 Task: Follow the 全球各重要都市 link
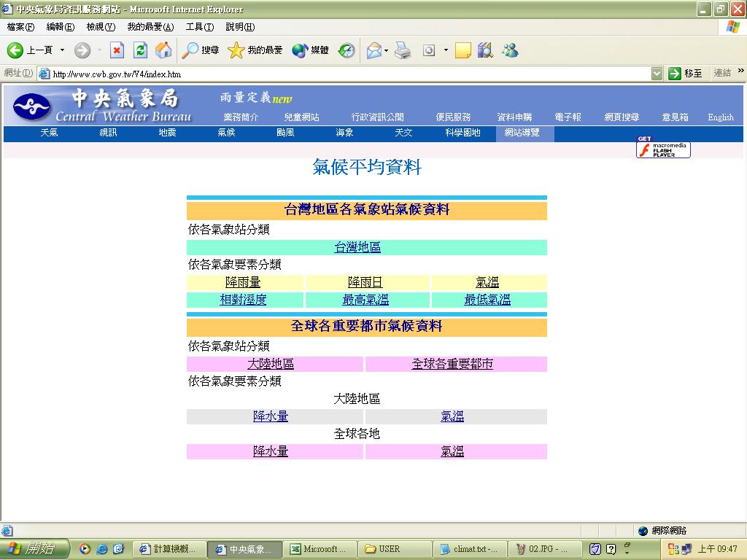452,364
